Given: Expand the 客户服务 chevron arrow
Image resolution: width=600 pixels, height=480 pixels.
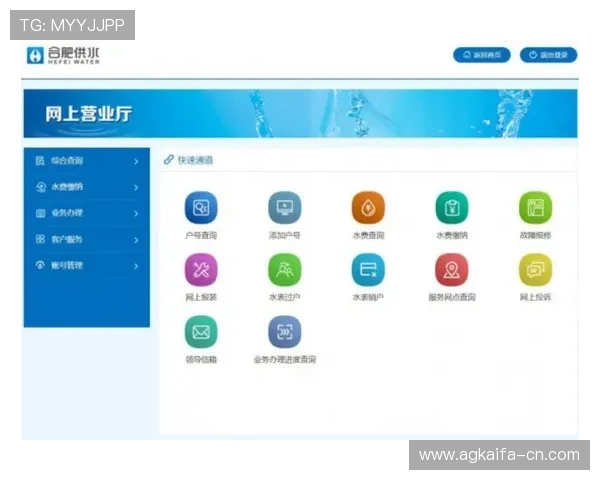Looking at the screenshot, I should 136,240.
